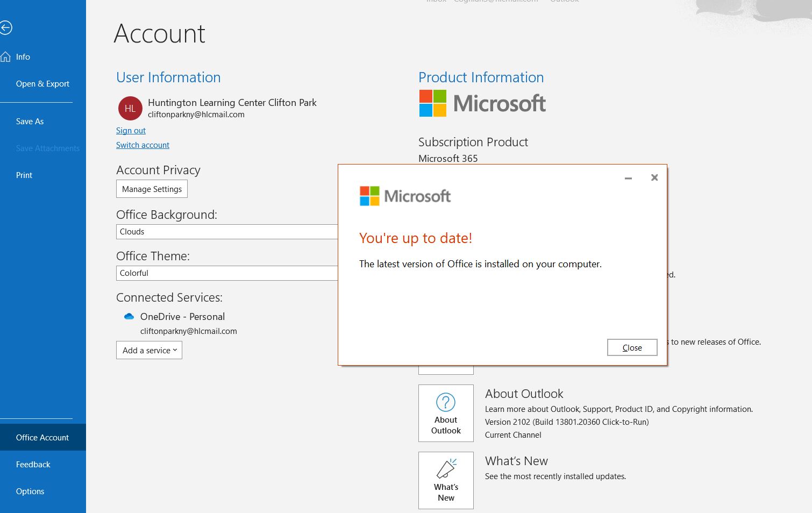Click Huntington Learning Center Clifton Park name
The height and width of the screenshot is (513, 812).
[x=232, y=102]
